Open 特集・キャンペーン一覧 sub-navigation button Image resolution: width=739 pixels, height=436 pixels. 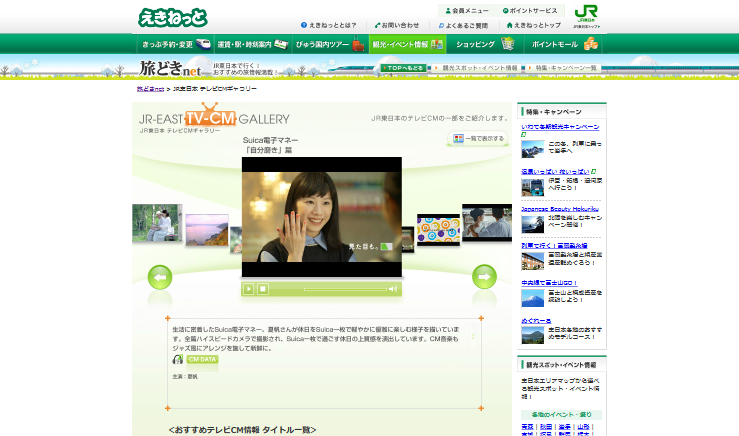(x=563, y=68)
